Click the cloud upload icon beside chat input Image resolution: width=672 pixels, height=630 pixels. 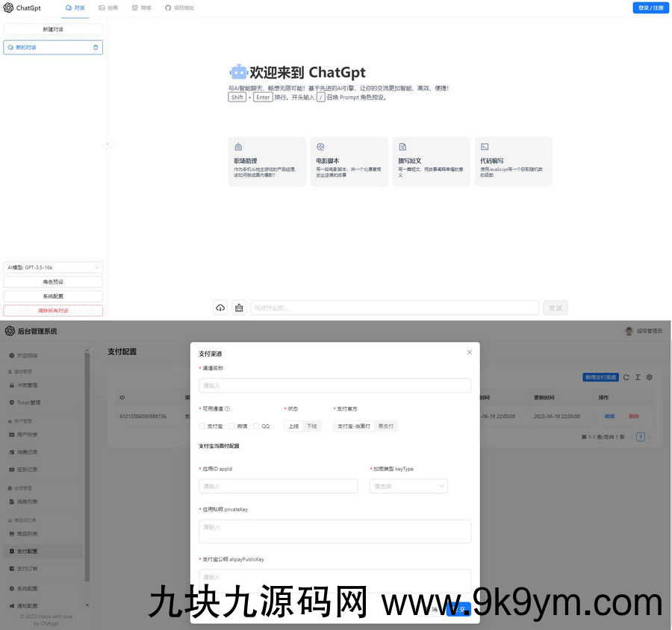click(x=220, y=308)
